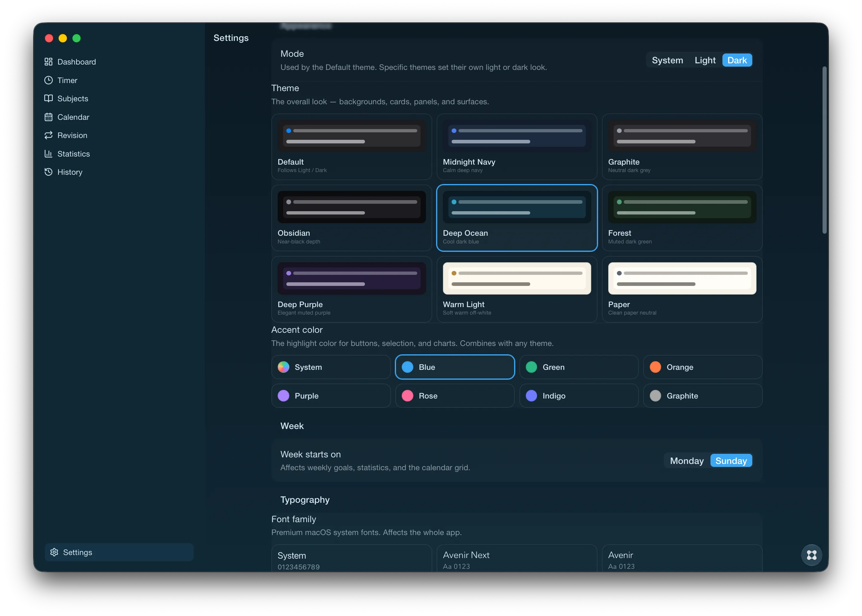Choose the Forest theme
862x616 pixels.
682,218
